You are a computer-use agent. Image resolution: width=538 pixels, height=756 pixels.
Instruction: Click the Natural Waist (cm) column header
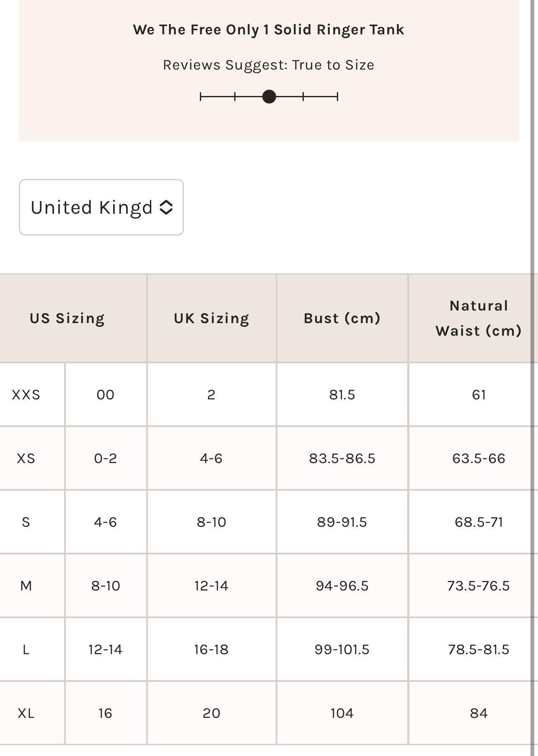coord(479,318)
